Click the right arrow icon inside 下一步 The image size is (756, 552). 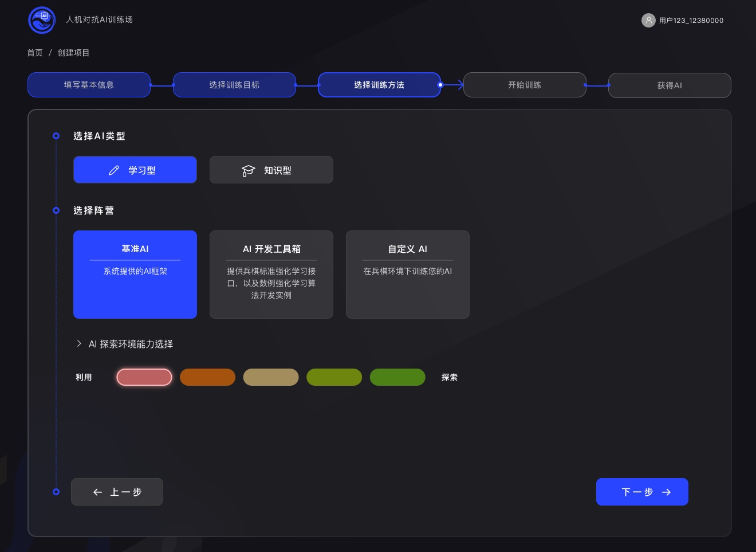pos(666,492)
